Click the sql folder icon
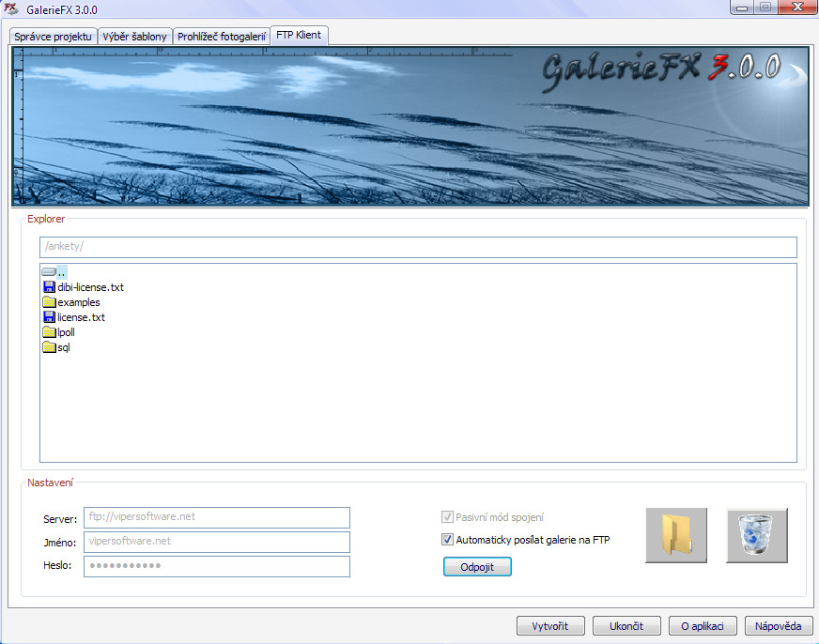819x644 pixels. tap(49, 347)
